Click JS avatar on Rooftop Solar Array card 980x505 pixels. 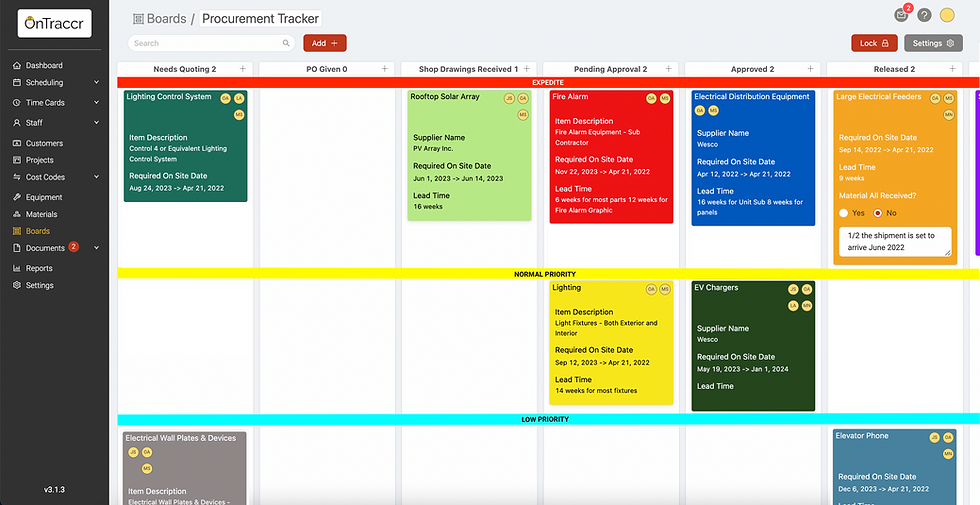click(x=509, y=98)
